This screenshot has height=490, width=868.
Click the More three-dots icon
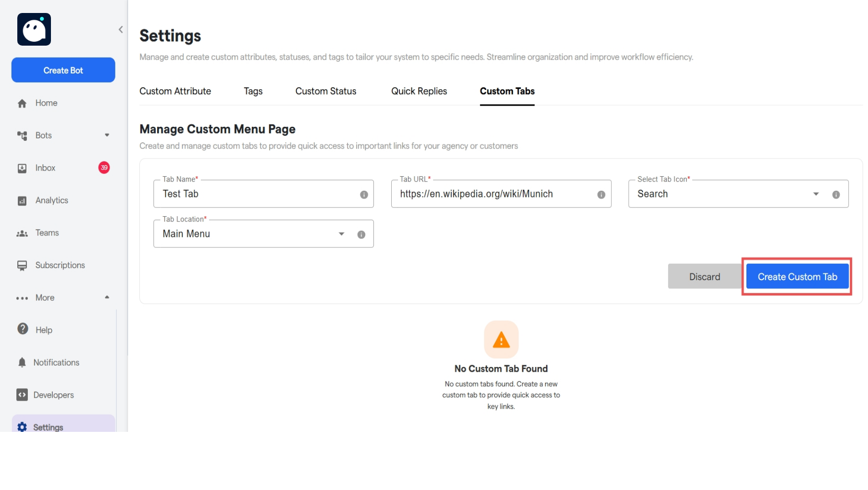click(x=22, y=298)
